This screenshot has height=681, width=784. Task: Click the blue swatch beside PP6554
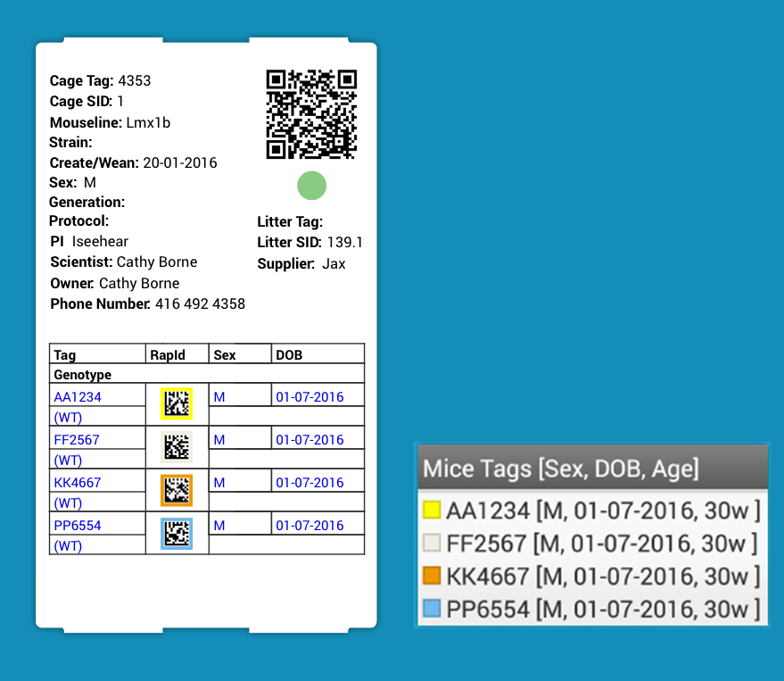pos(432,609)
